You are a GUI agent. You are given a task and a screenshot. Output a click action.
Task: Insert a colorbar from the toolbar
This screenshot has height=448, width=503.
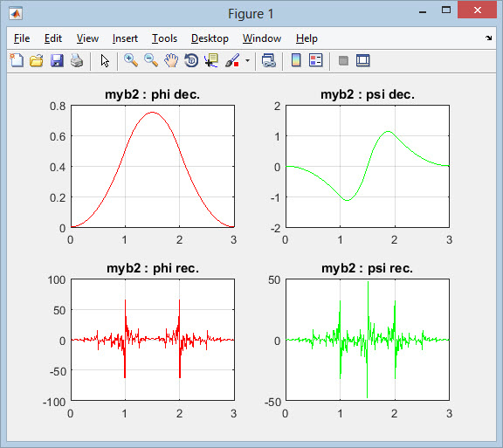pyautogui.click(x=296, y=60)
